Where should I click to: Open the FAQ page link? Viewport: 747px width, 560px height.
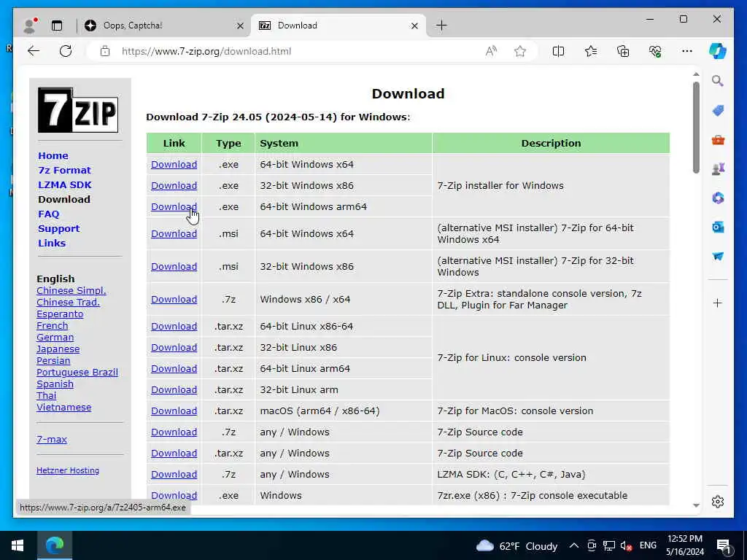point(49,214)
